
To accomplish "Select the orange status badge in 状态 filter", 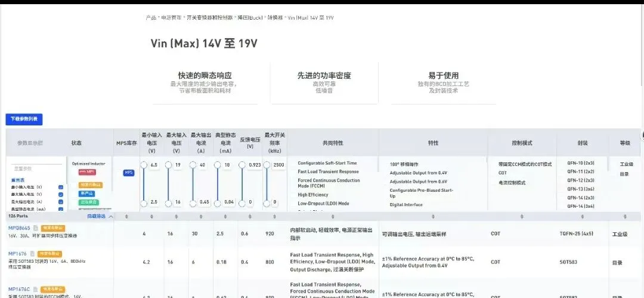I will click(x=91, y=185).
